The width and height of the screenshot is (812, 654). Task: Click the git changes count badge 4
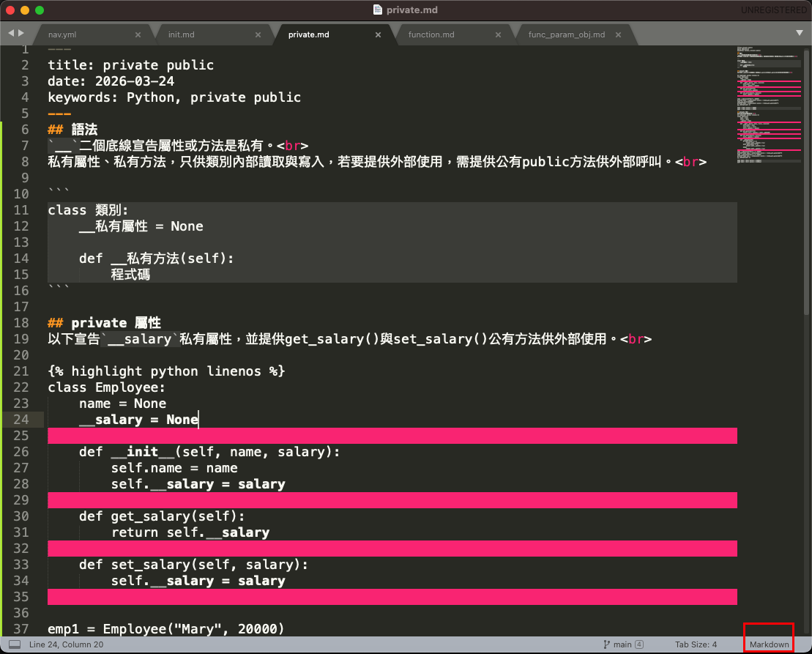(x=639, y=644)
